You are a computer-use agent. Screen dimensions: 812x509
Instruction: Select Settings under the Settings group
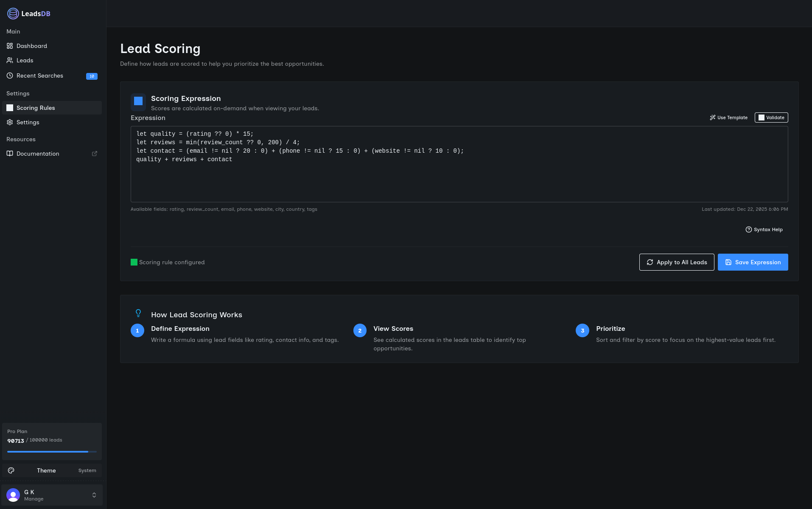(x=28, y=122)
